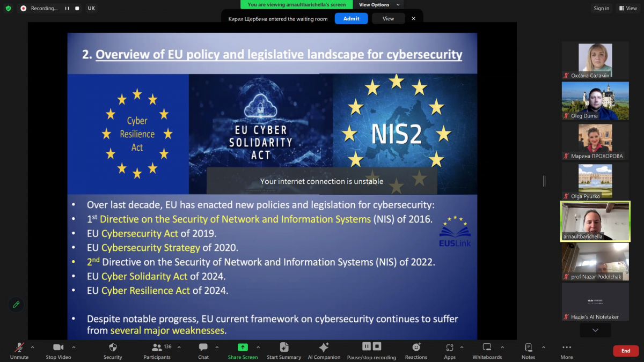Unmute the microphone
The height and width of the screenshot is (362, 644).
pyautogui.click(x=19, y=351)
